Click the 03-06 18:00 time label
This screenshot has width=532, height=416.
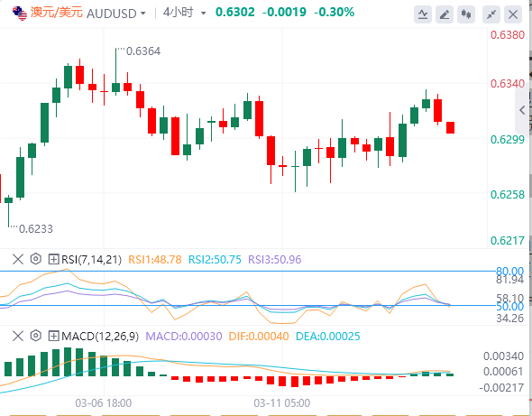tap(104, 403)
